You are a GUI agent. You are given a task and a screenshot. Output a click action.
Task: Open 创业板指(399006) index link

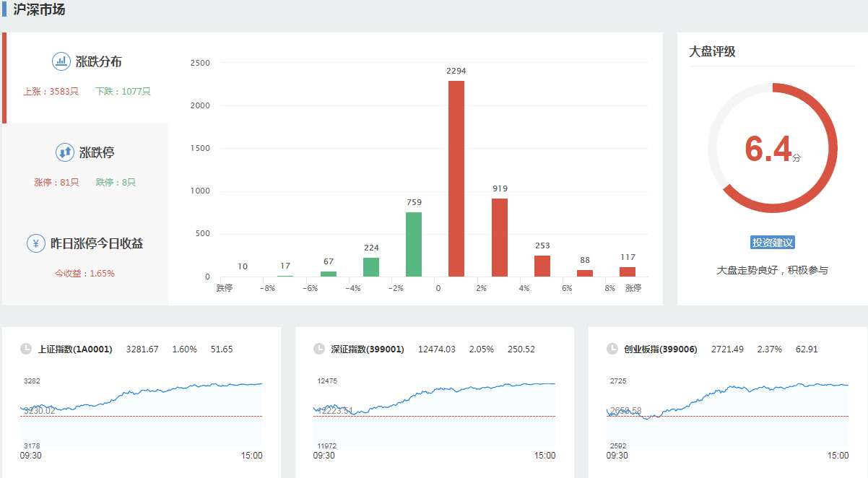661,349
